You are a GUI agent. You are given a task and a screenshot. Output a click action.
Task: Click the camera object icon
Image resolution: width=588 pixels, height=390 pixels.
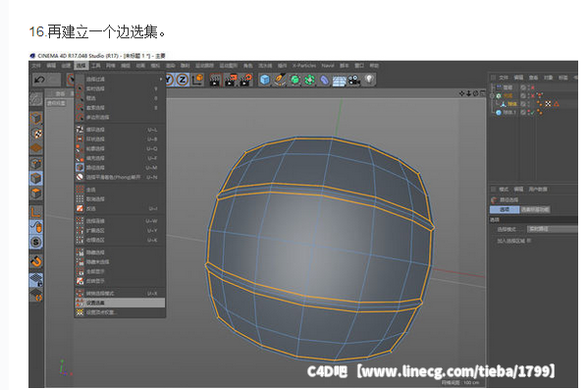click(x=353, y=80)
